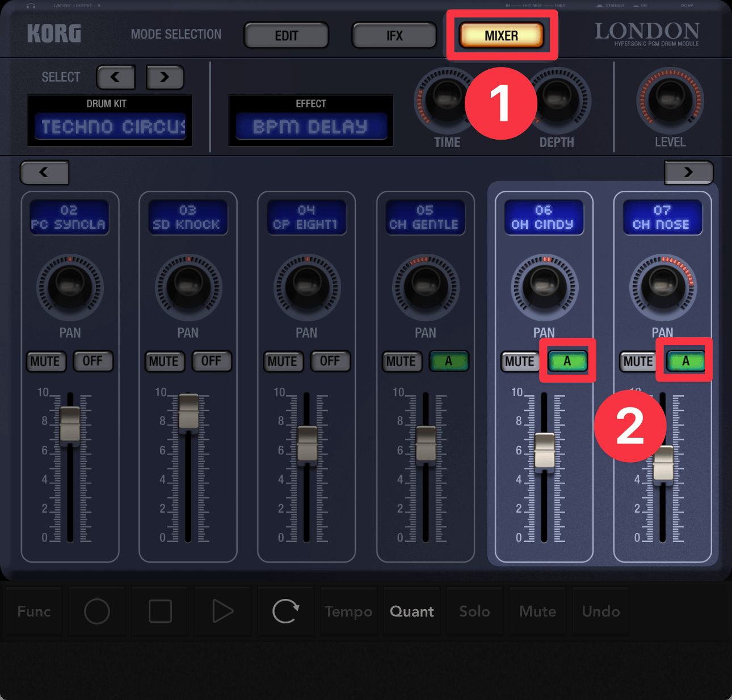Select previous drum kit with left arrow
Viewport: 732px width, 700px height.
click(x=115, y=77)
